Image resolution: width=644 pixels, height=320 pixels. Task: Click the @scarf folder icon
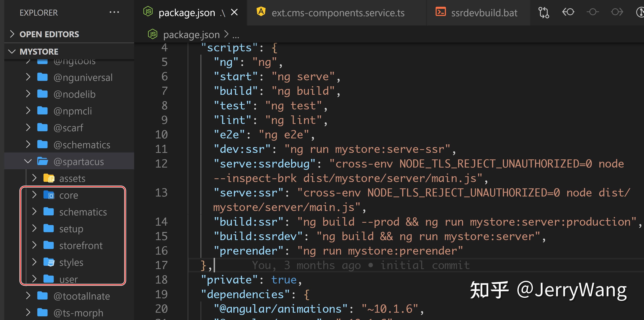pos(42,127)
